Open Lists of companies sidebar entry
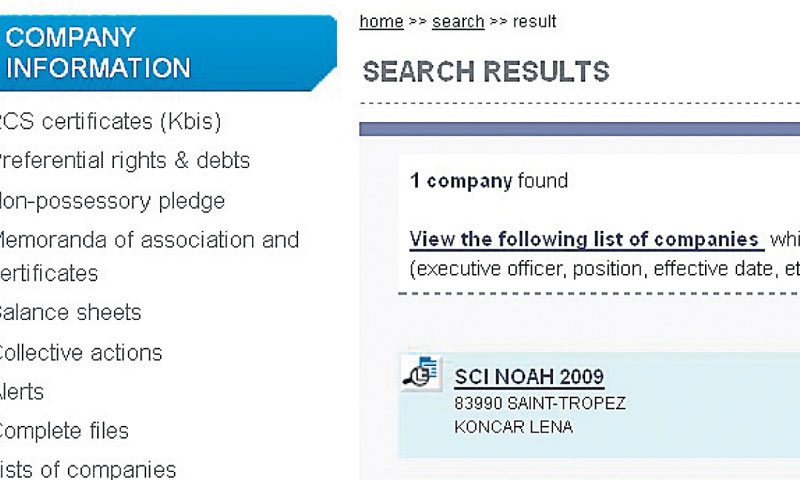This screenshot has height=480, width=800. point(87,469)
